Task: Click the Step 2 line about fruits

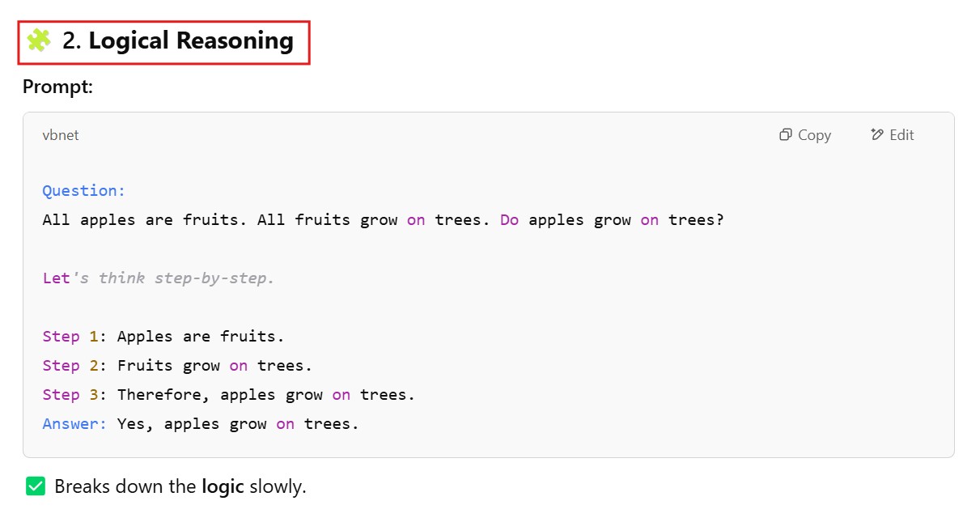Action: 177,366
